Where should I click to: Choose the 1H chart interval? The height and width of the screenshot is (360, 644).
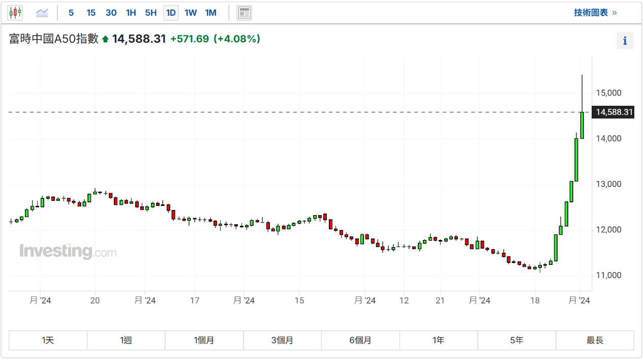[x=131, y=13]
